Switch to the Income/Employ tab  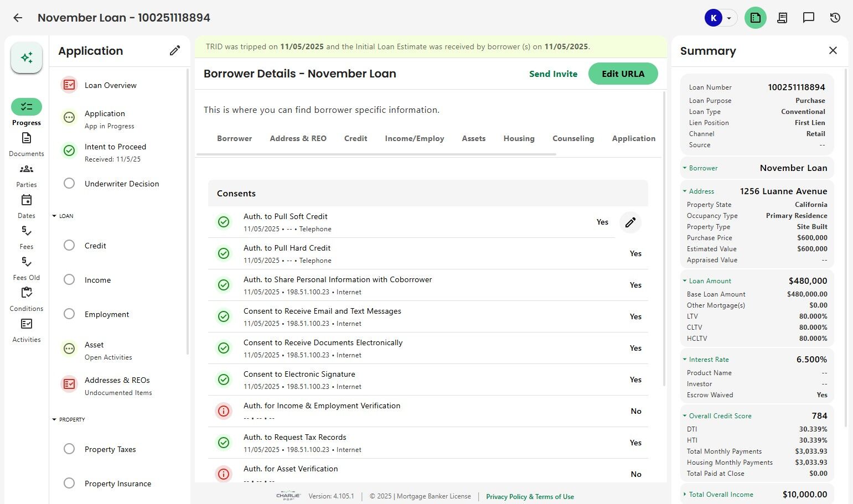(414, 139)
